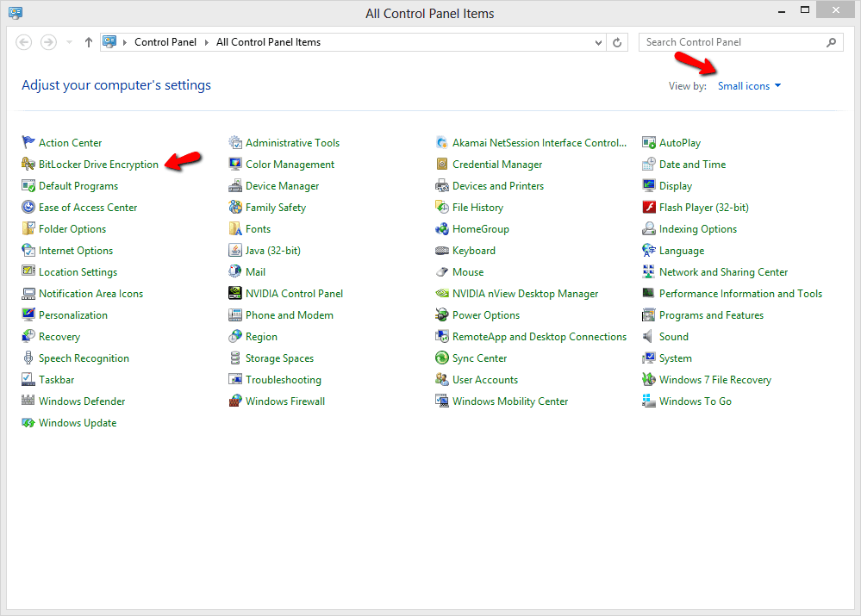The width and height of the screenshot is (861, 616).
Task: Open the Akamai NetSession Interface Control Panel
Action: tap(537, 142)
